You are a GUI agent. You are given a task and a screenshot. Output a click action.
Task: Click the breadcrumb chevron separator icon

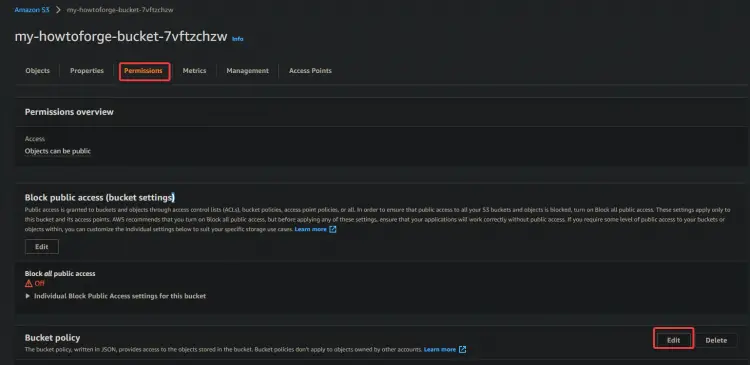pos(58,10)
